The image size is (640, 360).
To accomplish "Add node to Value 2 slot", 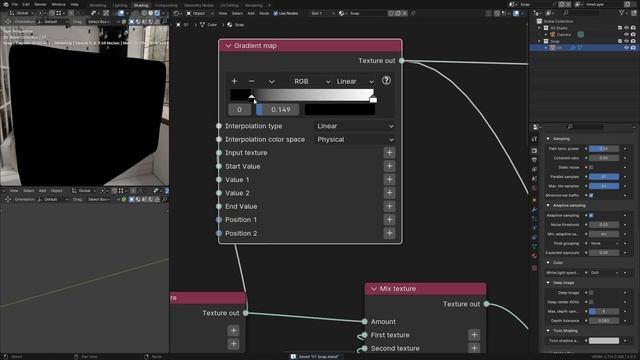I will coord(389,193).
